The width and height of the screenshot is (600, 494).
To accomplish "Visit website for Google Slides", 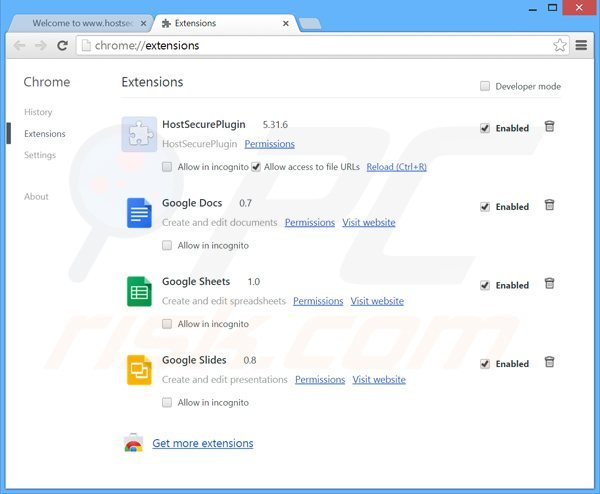I will [x=379, y=380].
